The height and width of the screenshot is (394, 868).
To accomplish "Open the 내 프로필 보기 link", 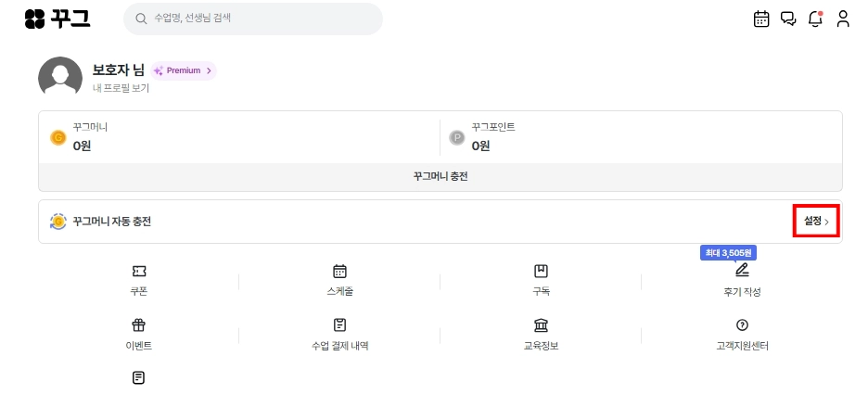I will click(x=121, y=88).
